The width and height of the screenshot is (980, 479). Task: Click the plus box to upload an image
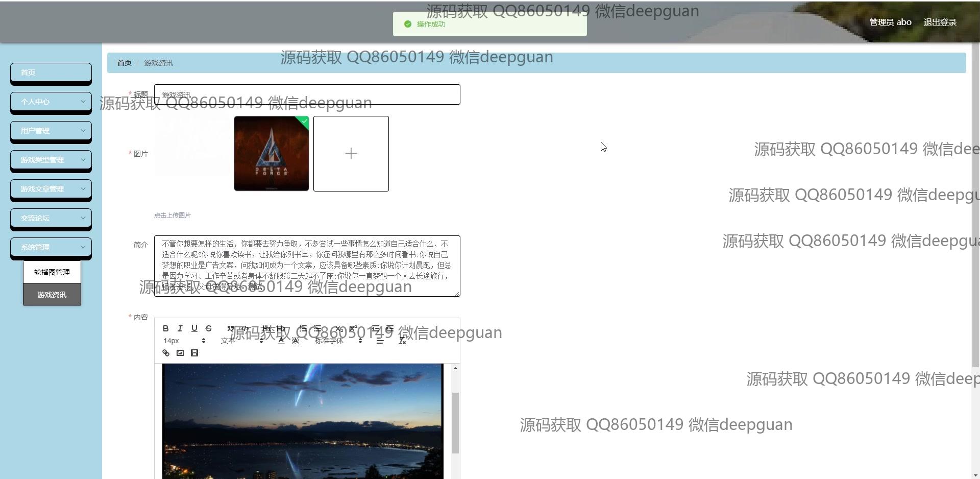pos(351,154)
